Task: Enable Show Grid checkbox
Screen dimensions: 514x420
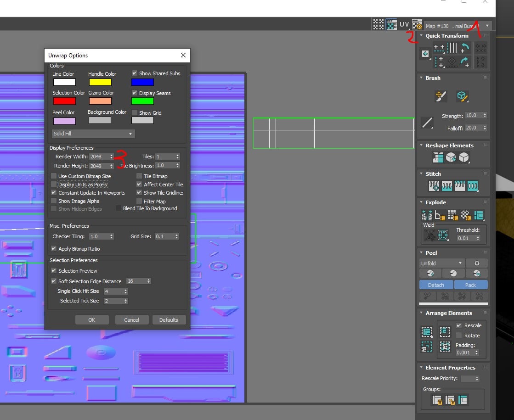Action: click(x=135, y=112)
